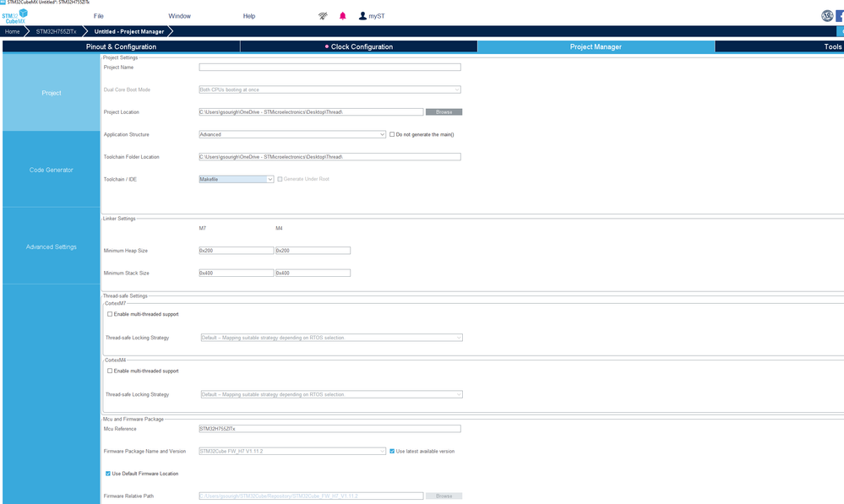The height and width of the screenshot is (504, 844).
Task: Click the 'M7' column header text
Action: pyautogui.click(x=203, y=228)
